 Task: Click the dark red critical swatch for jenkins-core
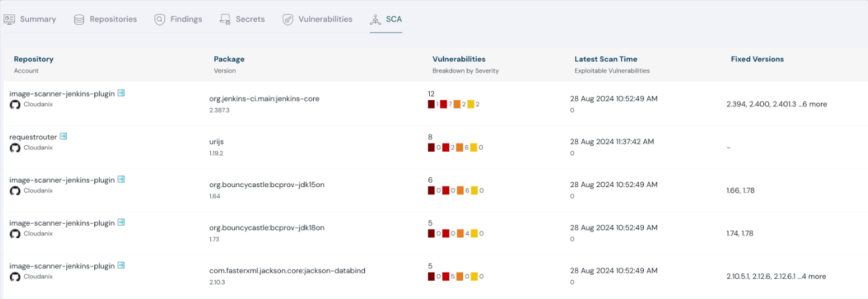[431, 105]
